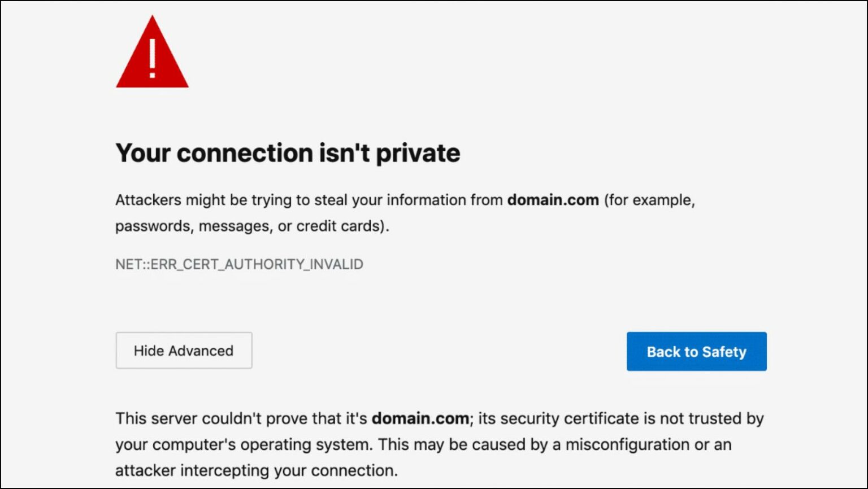Click bold domain.com in the attackers warning sentence
Image resolution: width=868 pixels, height=489 pixels.
coord(553,200)
